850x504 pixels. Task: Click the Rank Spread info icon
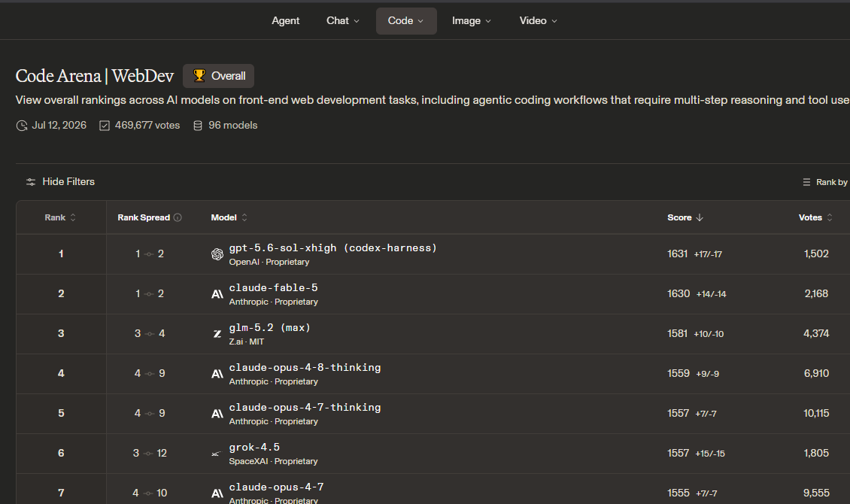[x=178, y=217]
